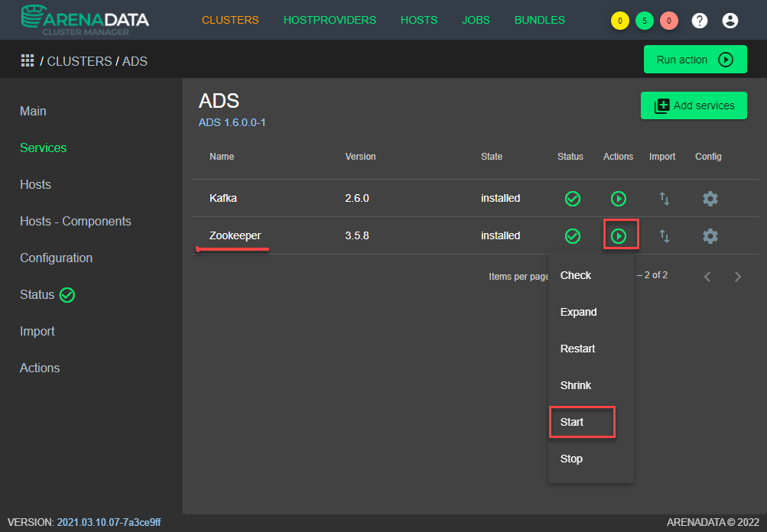This screenshot has height=532, width=767.
Task: Choose Restart in the actions menu
Action: pos(577,349)
